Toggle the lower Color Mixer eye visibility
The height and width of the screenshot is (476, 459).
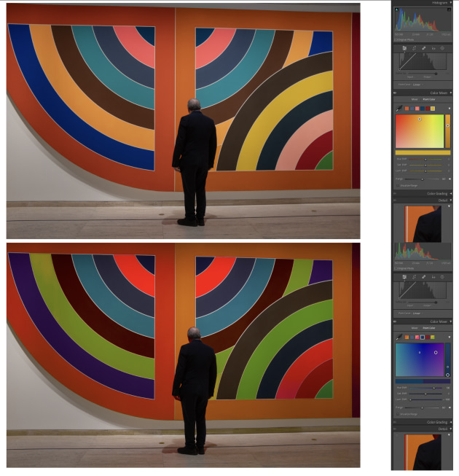(x=395, y=321)
